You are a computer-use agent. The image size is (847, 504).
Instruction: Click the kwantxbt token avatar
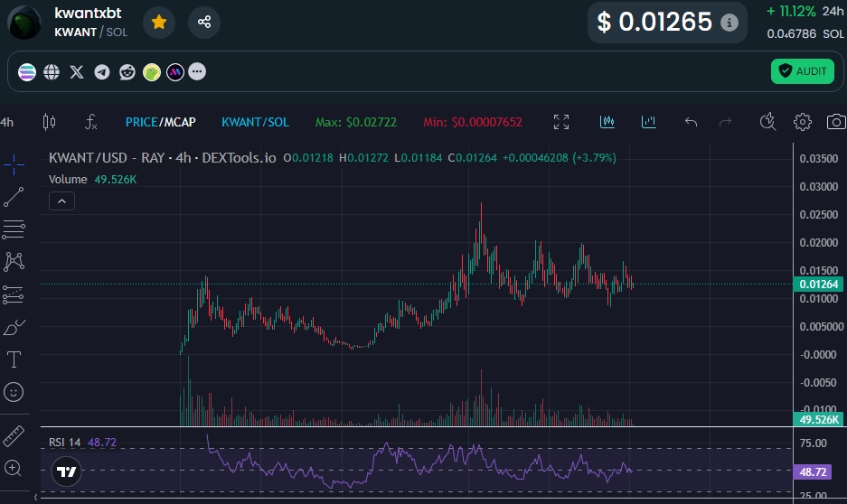click(x=24, y=22)
